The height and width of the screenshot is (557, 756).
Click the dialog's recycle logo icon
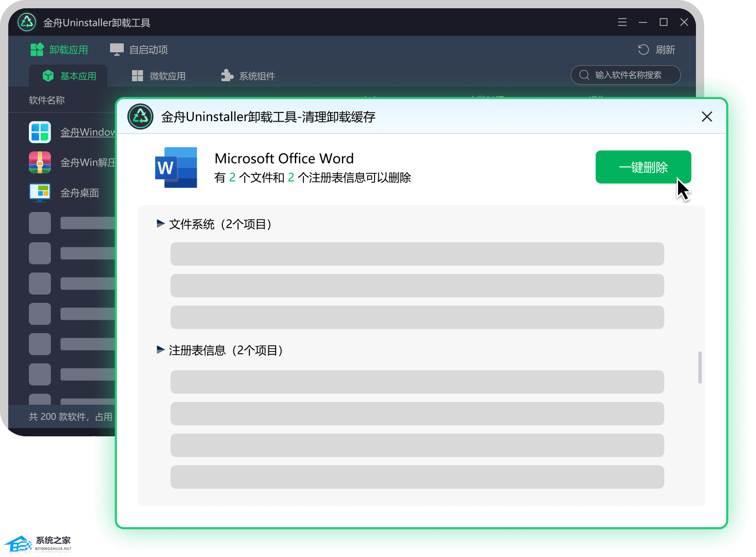140,117
